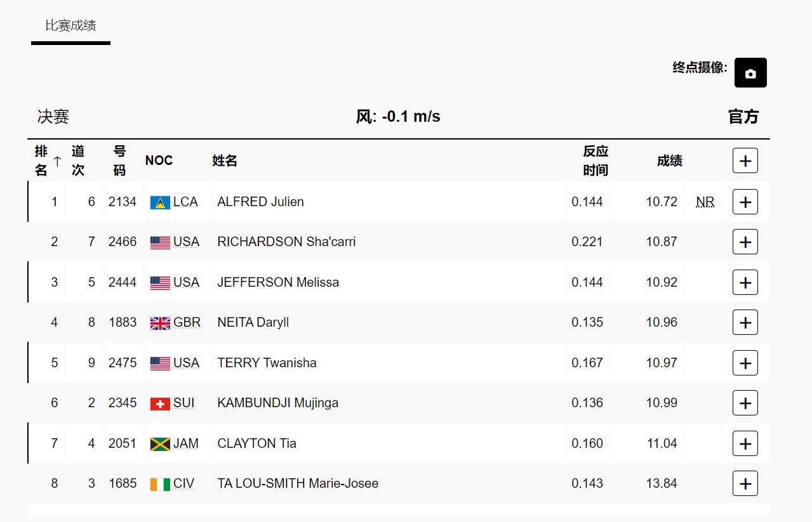Open the finish-line photo camera icon
The width and height of the screenshot is (812, 522).
click(750, 73)
